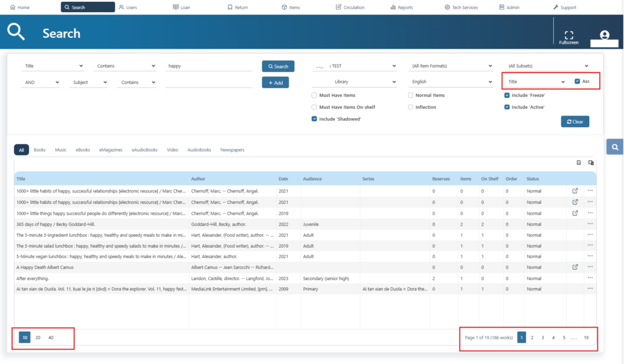Click the export icon above results table
Image resolution: width=624 pixels, height=364 pixels.
(579, 163)
